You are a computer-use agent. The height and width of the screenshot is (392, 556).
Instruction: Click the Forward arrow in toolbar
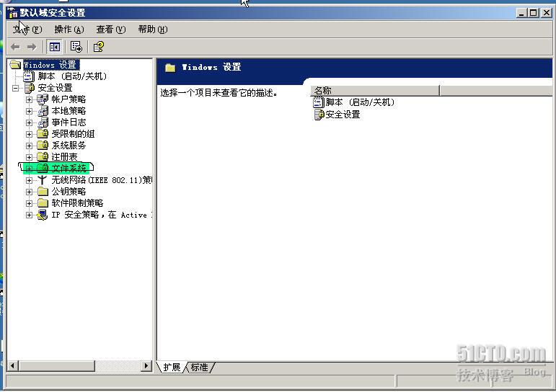click(x=31, y=47)
